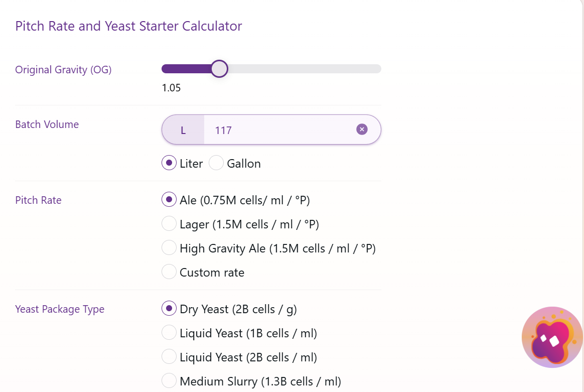584x392 pixels.
Task: Enable Custom rate option
Action: [x=169, y=272]
